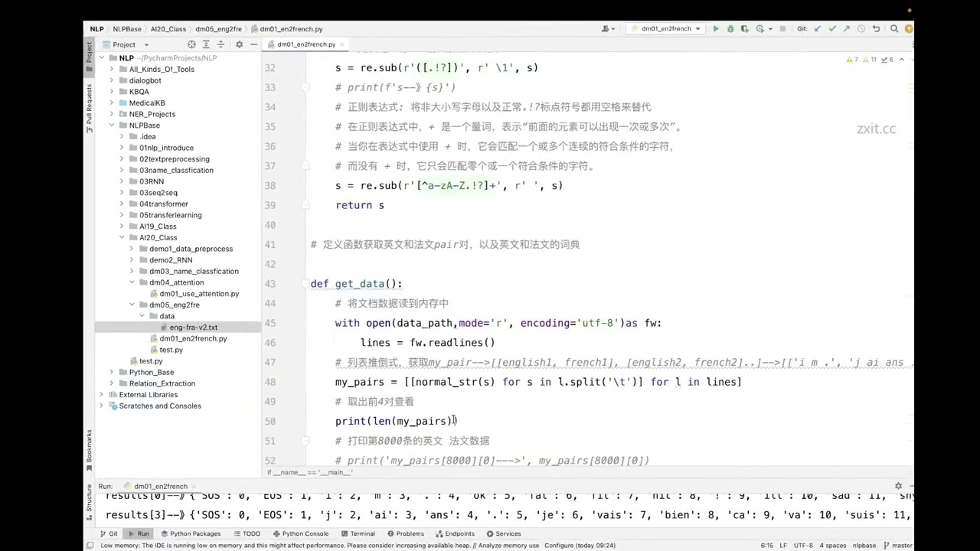This screenshot has height=551, width=980.
Task: Open Problems tool window
Action: click(404, 533)
